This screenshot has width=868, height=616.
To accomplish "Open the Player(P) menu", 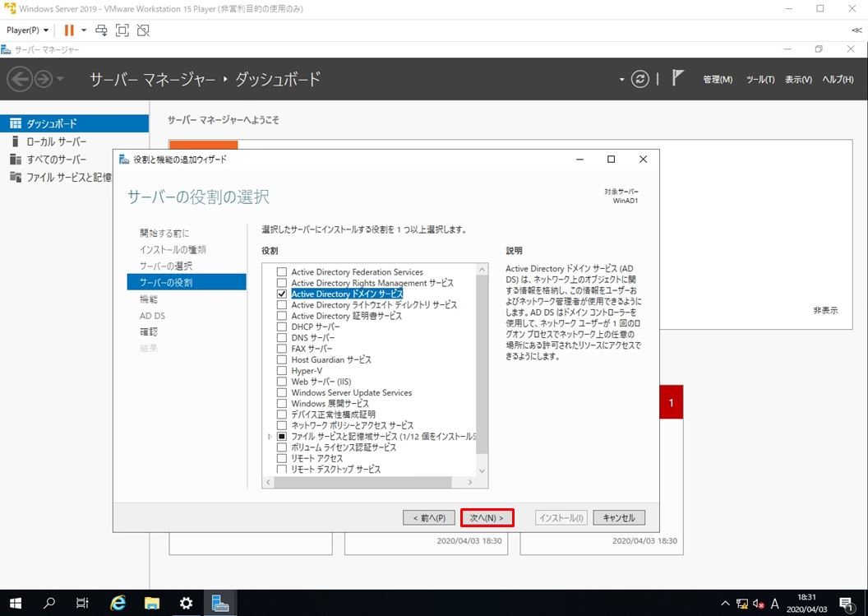I will 27,30.
